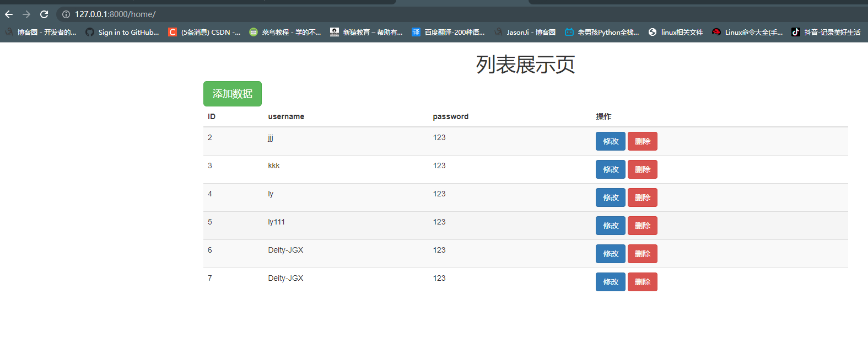Viewport: 868px width, 358px height.
Task: Click ID cell 5
Action: click(x=210, y=222)
